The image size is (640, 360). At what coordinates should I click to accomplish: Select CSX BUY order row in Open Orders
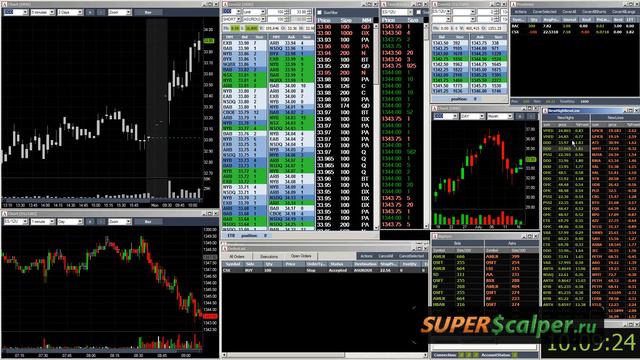pyautogui.click(x=324, y=270)
